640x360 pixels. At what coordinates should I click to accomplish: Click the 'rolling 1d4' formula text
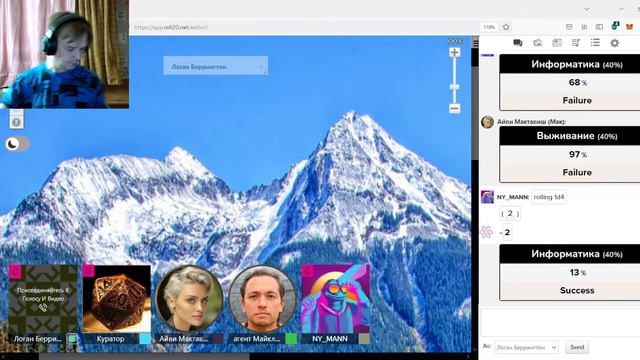(x=549, y=197)
